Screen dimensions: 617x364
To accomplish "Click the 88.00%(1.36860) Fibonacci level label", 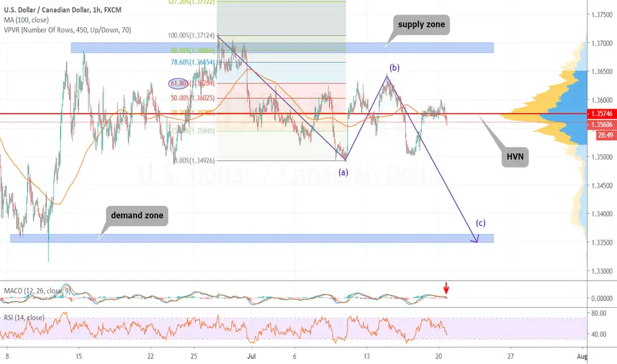I will pos(193,50).
